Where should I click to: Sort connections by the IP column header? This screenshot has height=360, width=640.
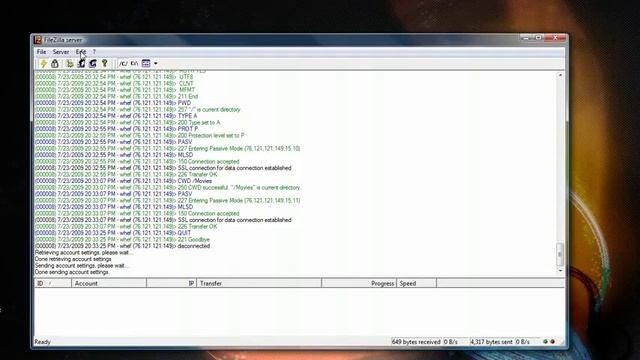[x=171, y=283]
